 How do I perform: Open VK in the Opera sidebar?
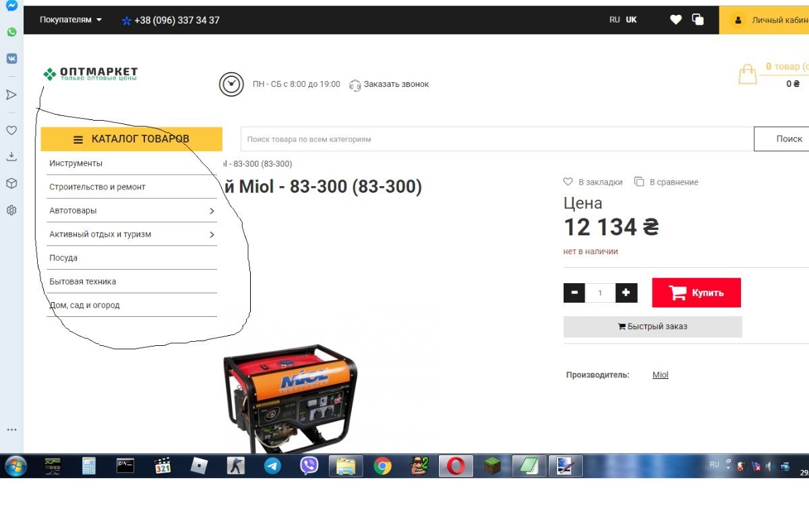11,59
